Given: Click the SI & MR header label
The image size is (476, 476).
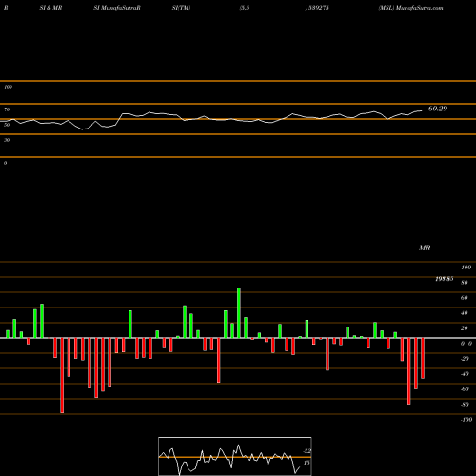Looking at the screenshot, I should click(x=50, y=8).
